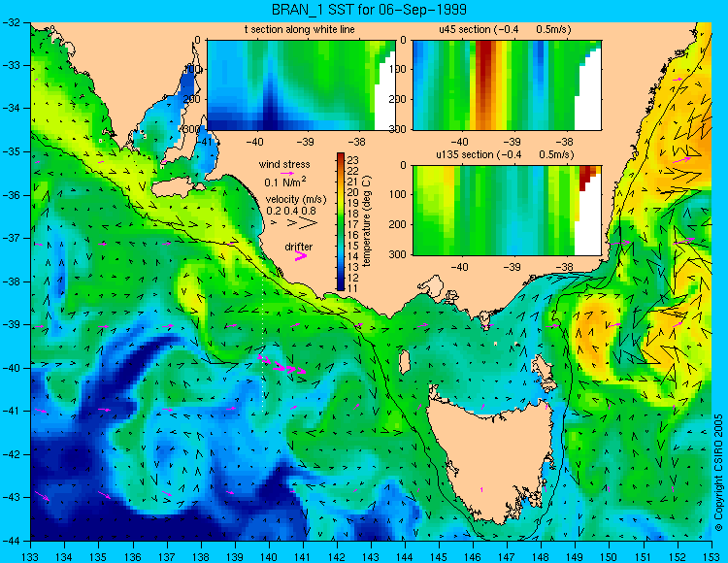
Task: Click the magenta wind stress arrow in legend
Action: point(287,173)
